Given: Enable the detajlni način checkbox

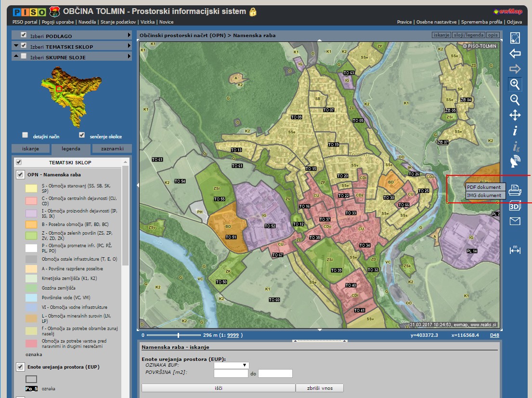Looking at the screenshot, I should tap(25, 135).
